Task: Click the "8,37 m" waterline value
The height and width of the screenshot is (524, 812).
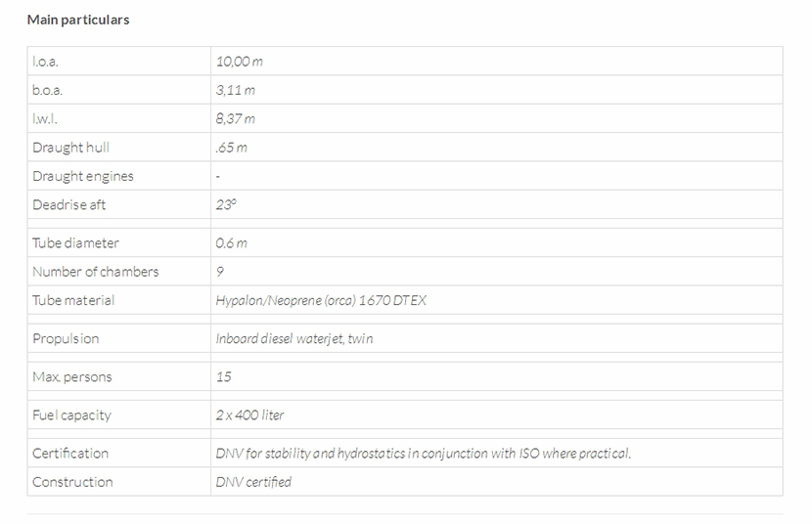Action: click(x=236, y=118)
